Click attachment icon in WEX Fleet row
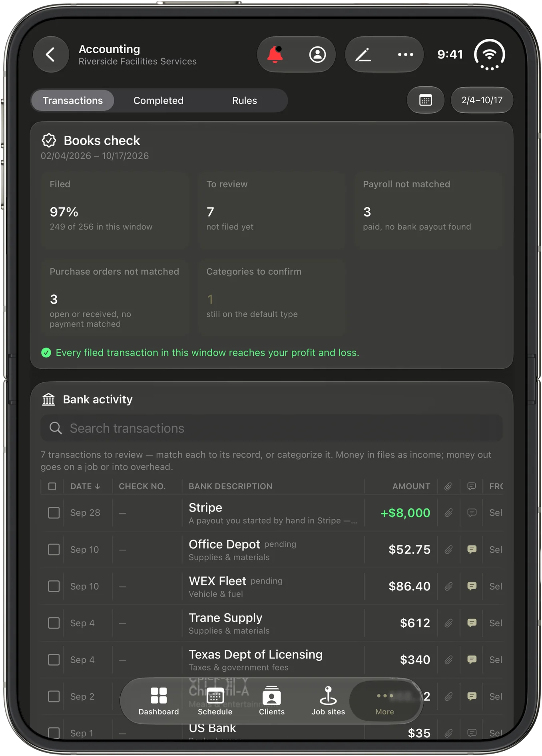 (448, 586)
